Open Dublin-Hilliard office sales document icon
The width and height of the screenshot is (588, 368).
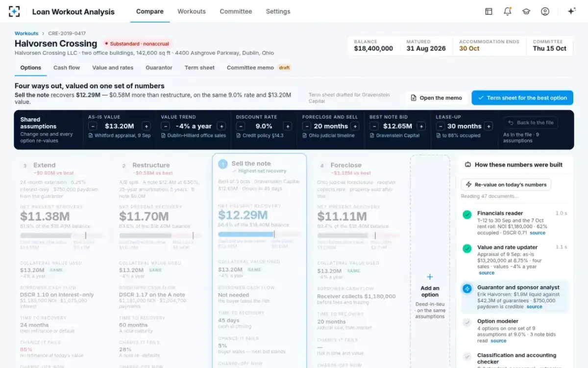click(x=163, y=135)
